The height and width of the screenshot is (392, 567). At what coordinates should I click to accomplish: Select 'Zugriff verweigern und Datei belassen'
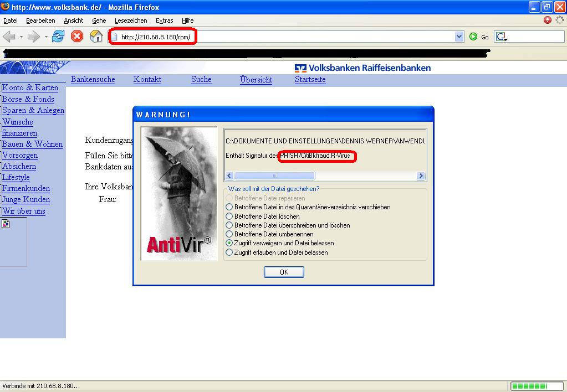point(229,243)
